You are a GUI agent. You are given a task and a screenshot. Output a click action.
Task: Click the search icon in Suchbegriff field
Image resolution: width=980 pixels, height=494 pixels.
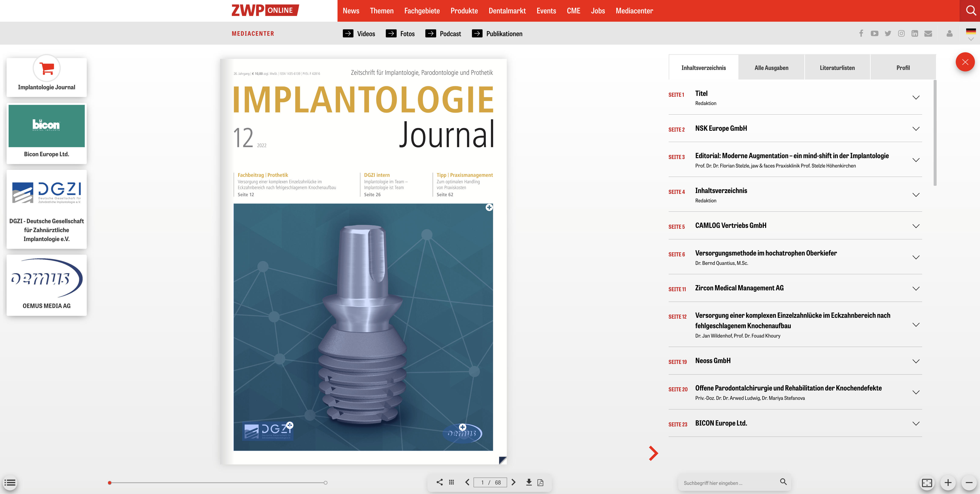tap(783, 482)
